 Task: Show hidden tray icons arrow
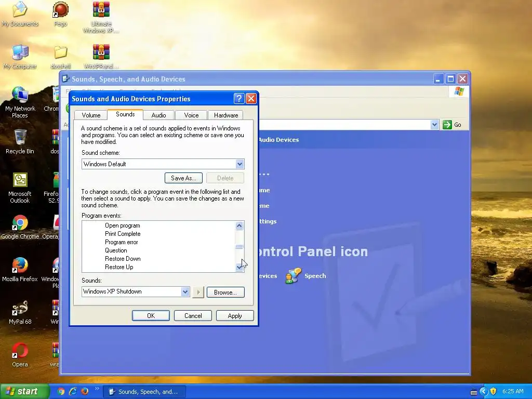tap(484, 391)
